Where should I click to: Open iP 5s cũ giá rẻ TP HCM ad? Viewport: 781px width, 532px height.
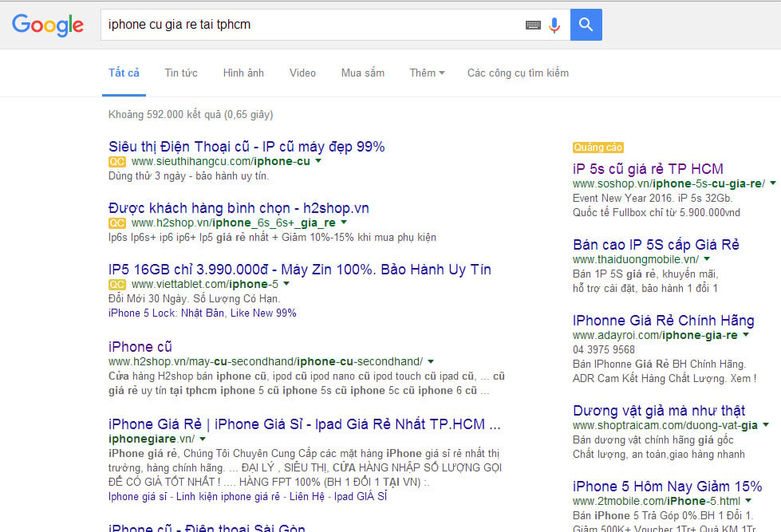(x=648, y=169)
